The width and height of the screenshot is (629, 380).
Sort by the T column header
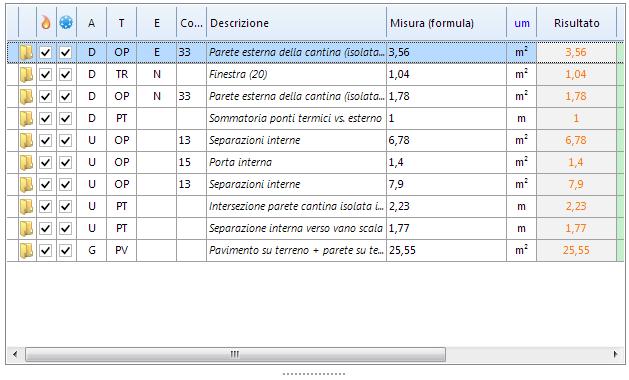(122, 23)
